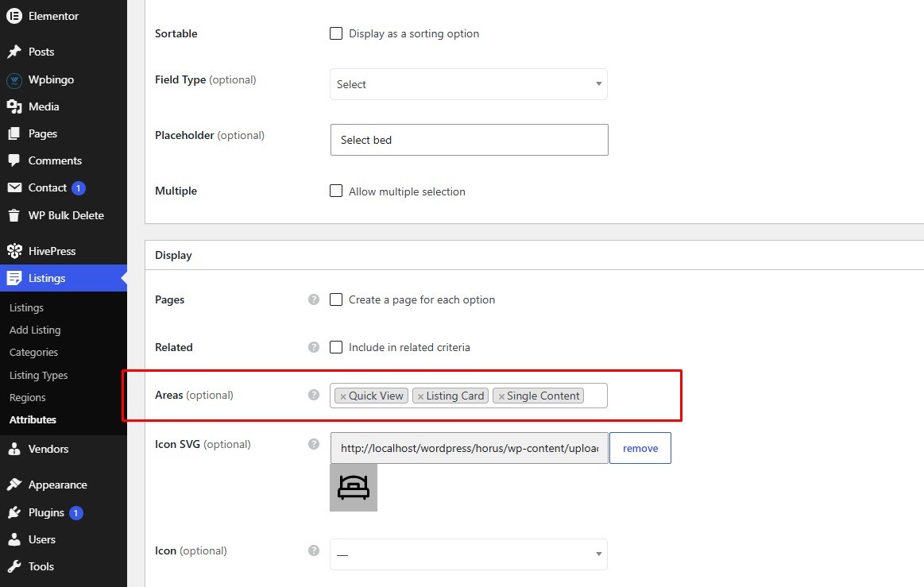The width and height of the screenshot is (924, 587).
Task: Click the Posts pushpin icon
Action: pyautogui.click(x=14, y=52)
